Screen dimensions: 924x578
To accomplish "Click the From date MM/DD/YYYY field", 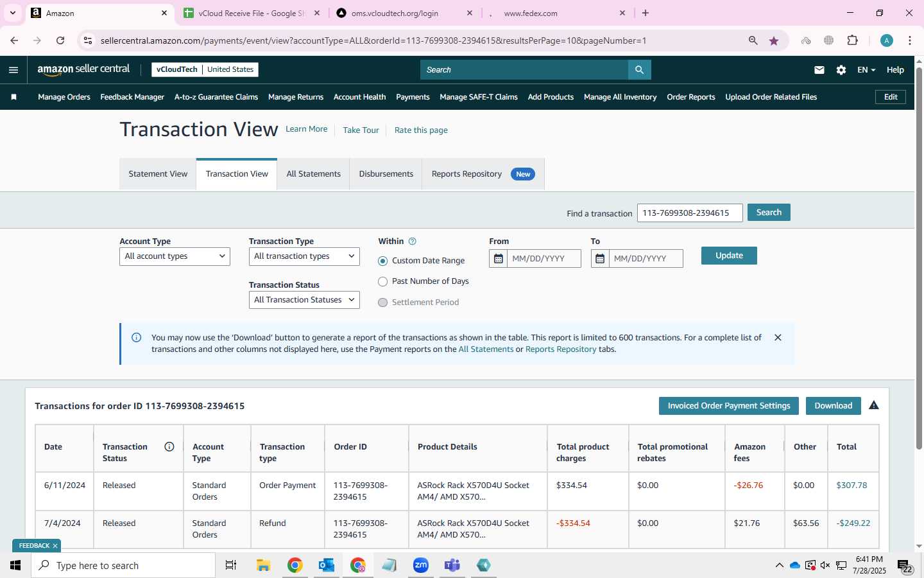I will pos(543,259).
